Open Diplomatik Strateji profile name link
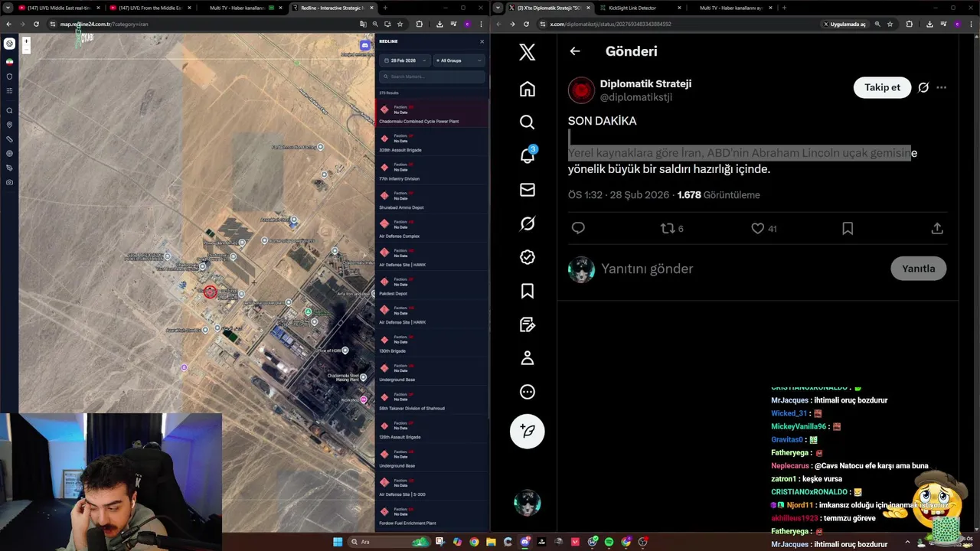 [645, 83]
